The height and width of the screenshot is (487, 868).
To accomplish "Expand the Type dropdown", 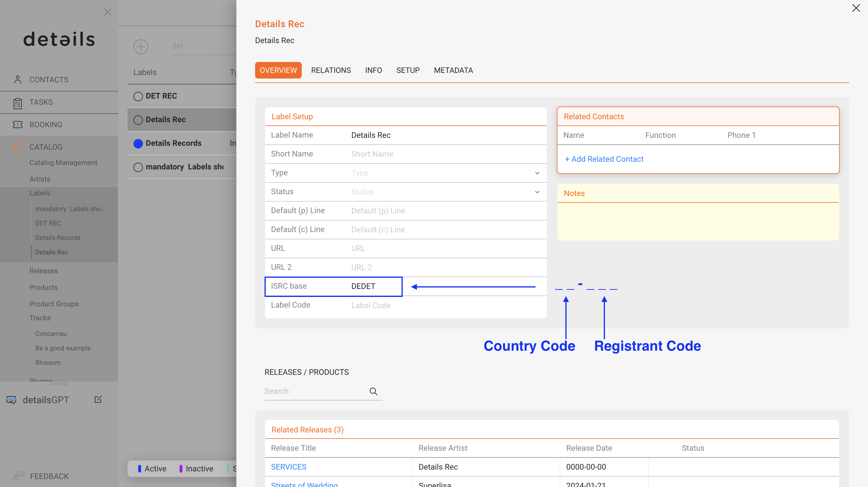I will click(x=537, y=173).
